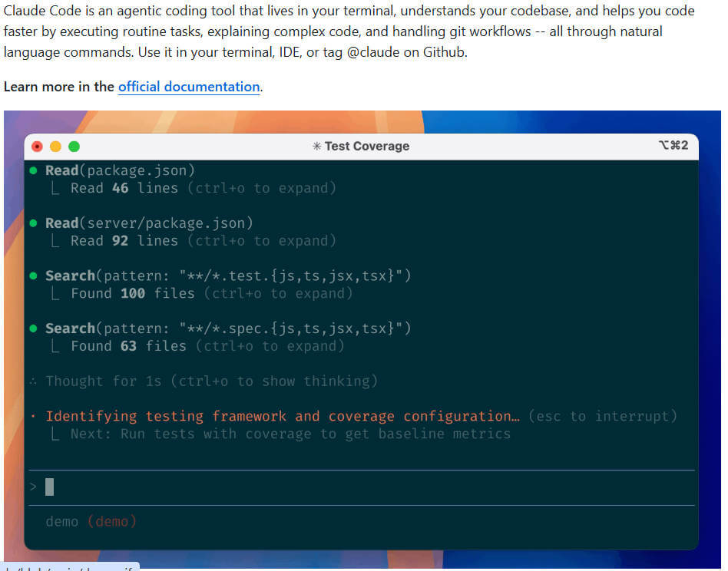Click the 'Read 46 lines' result row
728x571 pixels.
coord(194,188)
